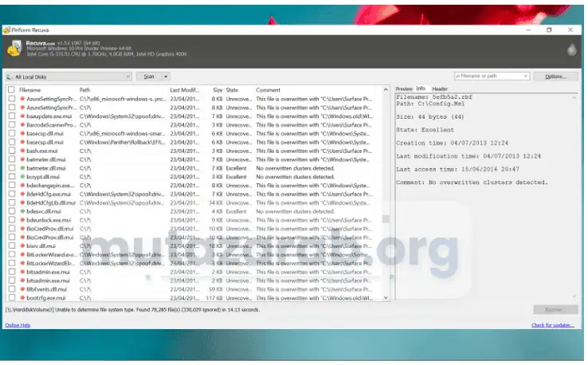588x365 pixels.
Task: Click the file list scrollbar up arrow
Action: coord(386,89)
